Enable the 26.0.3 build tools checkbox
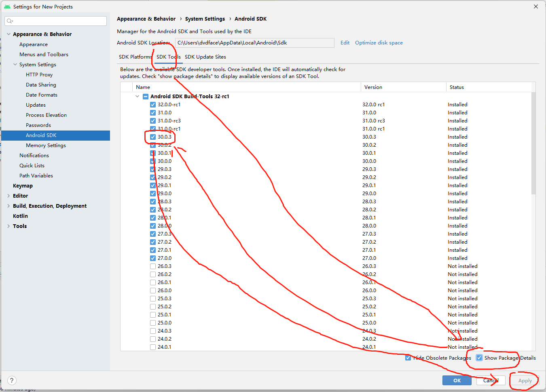Image resolution: width=546 pixels, height=392 pixels. (x=153, y=266)
